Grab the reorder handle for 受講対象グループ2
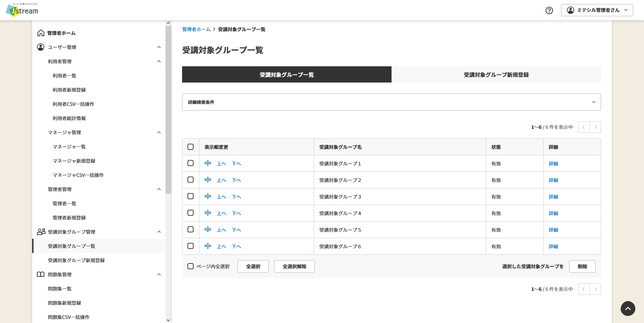 coord(208,180)
